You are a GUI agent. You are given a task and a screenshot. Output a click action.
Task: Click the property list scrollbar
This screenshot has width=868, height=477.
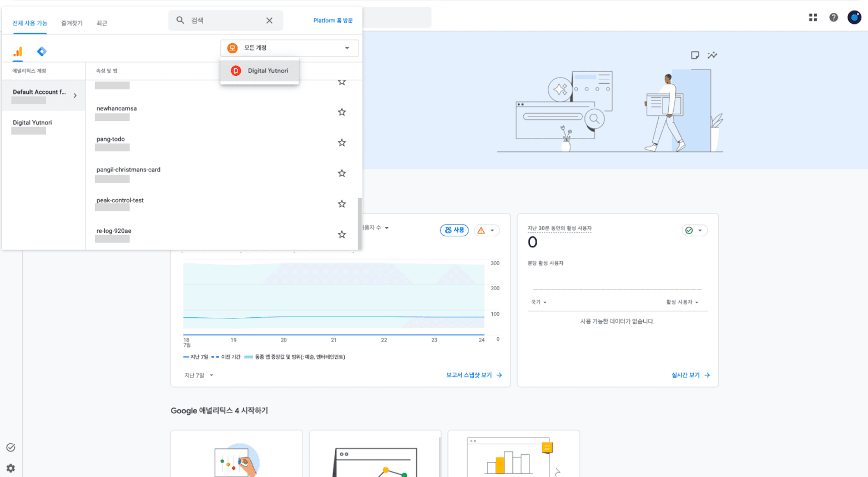360,224
